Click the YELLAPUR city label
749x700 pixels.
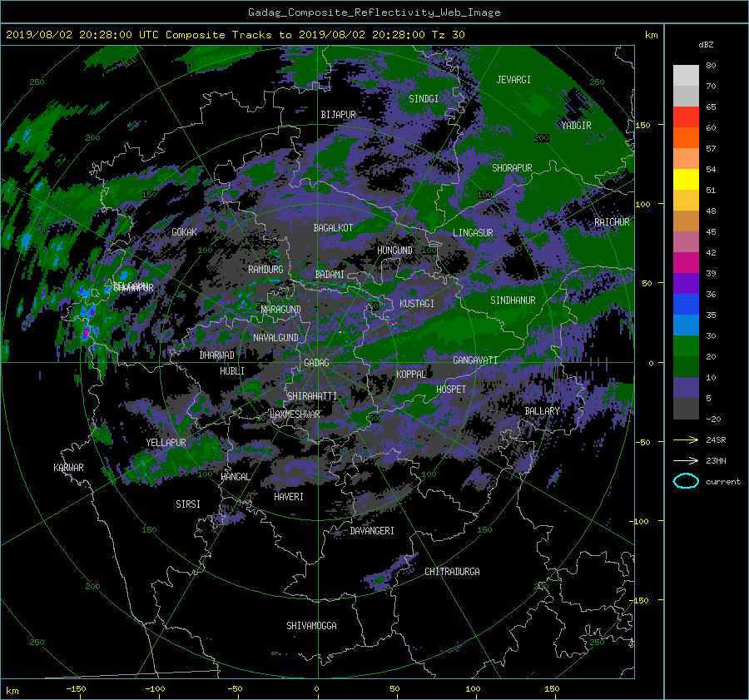[166, 443]
